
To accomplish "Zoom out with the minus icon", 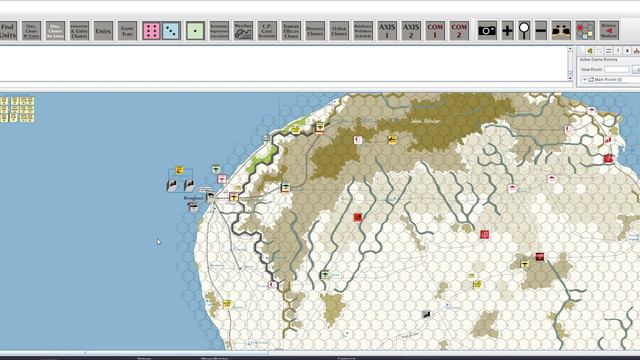I will (x=541, y=31).
